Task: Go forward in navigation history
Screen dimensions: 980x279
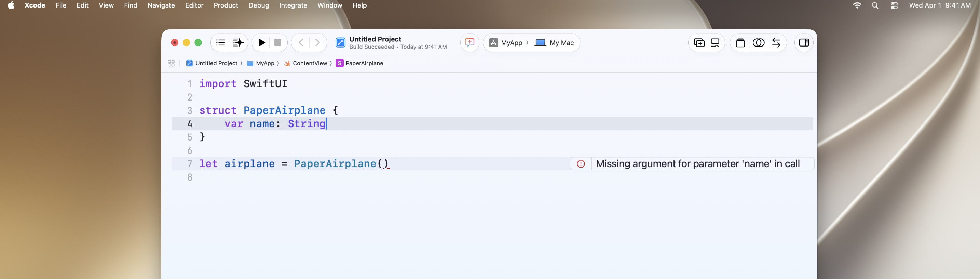Action: tap(317, 43)
